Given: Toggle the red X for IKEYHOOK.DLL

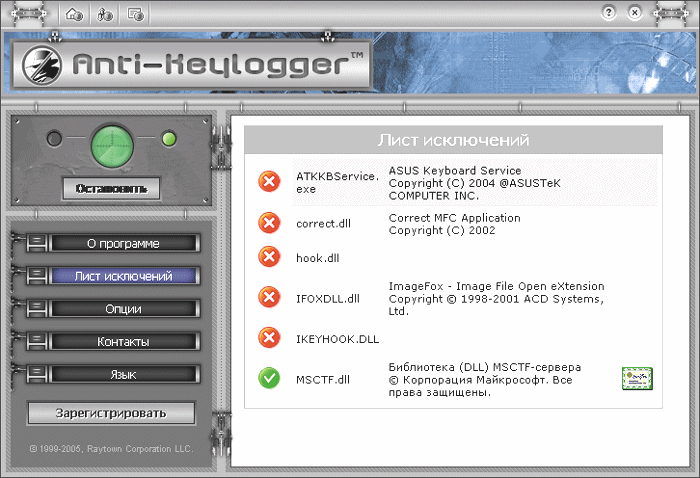Looking at the screenshot, I should click(269, 338).
